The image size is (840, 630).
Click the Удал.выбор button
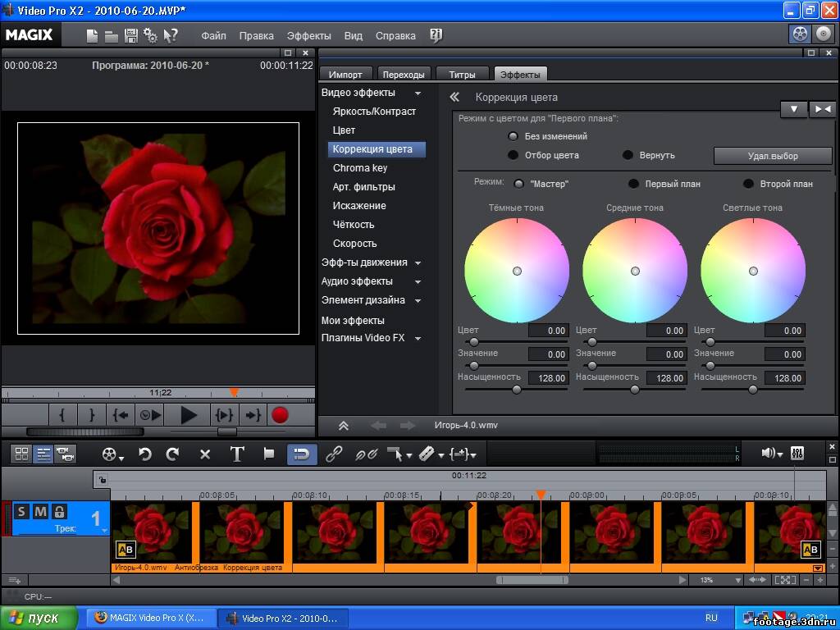pos(773,156)
